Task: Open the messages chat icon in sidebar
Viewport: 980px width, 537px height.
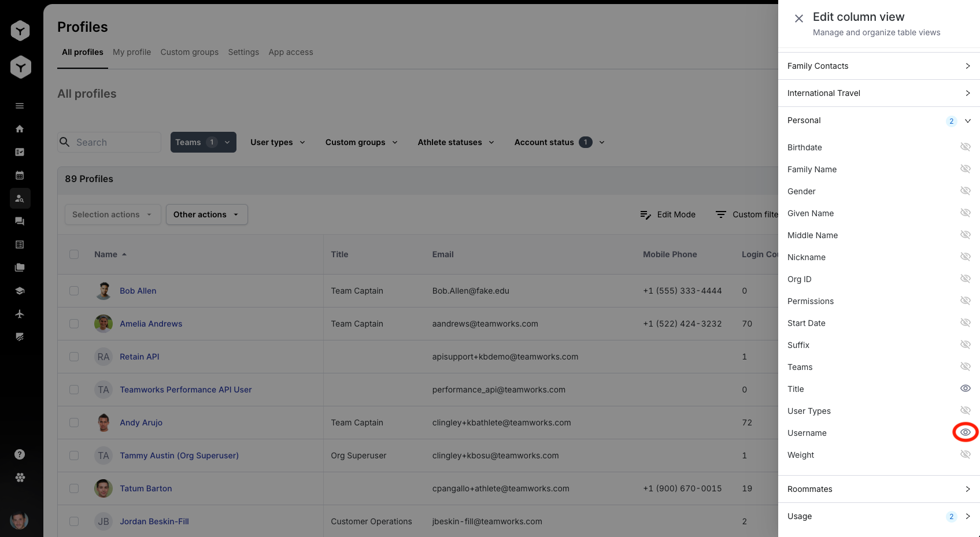Action: (x=20, y=221)
